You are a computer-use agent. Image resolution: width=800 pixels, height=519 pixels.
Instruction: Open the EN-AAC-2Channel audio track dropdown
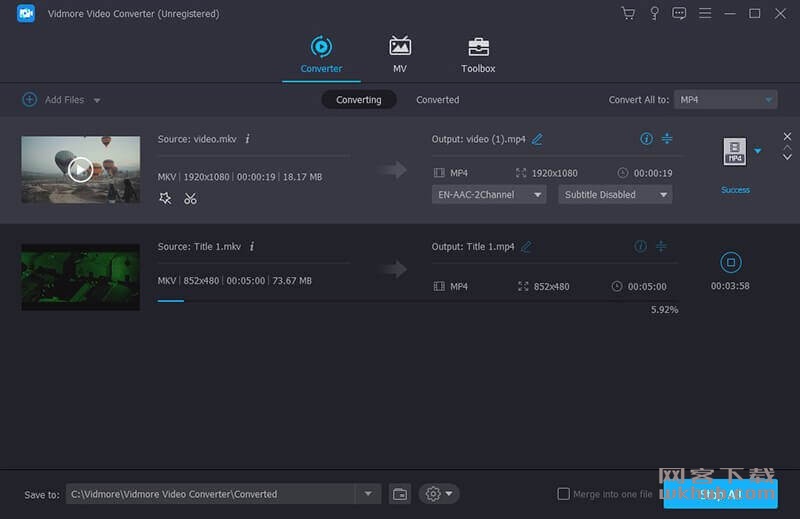coord(489,194)
